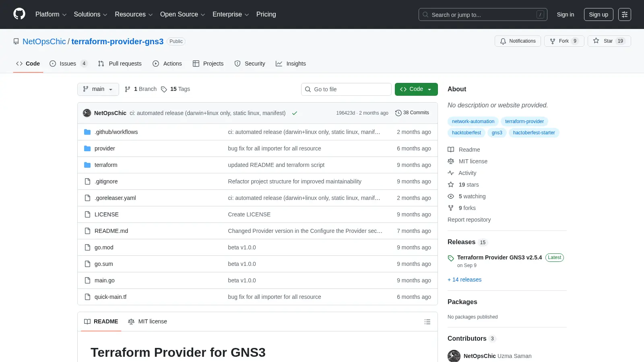Expand the Resources menu
Image resolution: width=644 pixels, height=362 pixels.
tap(134, 14)
